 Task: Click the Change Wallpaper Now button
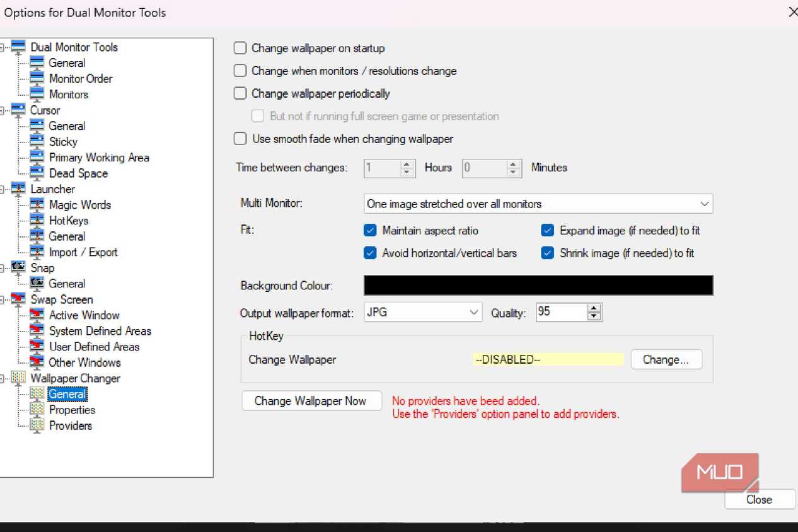coord(311,401)
